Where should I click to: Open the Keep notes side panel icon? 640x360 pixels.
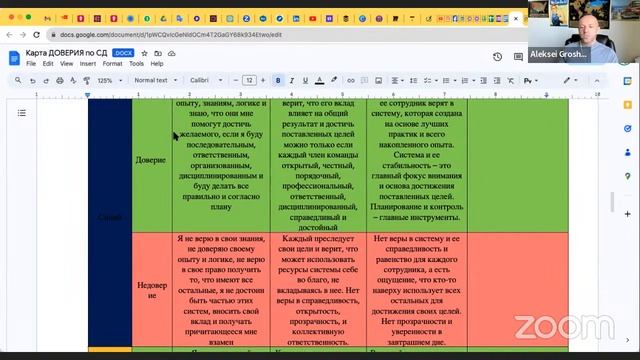pos(628,105)
